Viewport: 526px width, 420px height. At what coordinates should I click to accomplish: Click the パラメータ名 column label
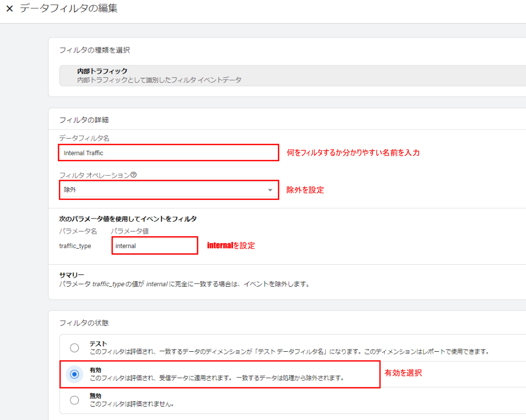tap(78, 231)
